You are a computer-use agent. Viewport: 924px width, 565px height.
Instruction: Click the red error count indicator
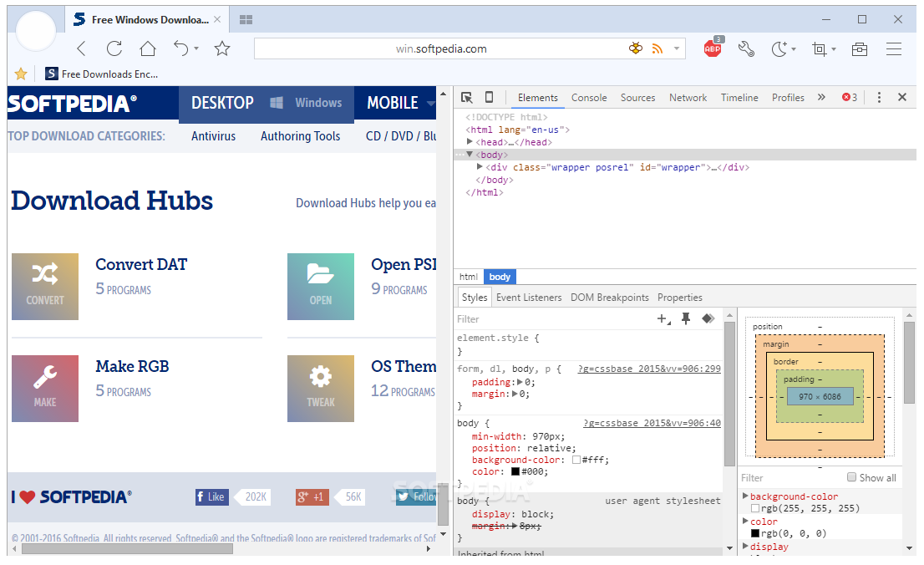[x=849, y=97]
